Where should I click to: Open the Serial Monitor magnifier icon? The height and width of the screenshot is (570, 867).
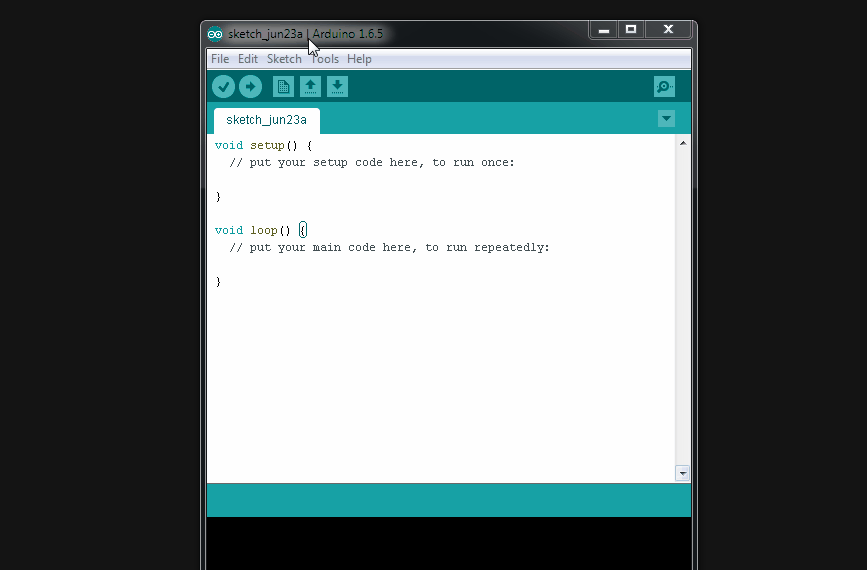pos(664,87)
